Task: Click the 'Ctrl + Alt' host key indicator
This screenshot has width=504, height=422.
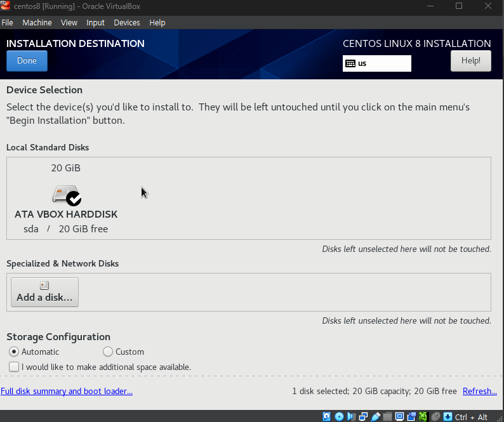Action: pyautogui.click(x=471, y=417)
